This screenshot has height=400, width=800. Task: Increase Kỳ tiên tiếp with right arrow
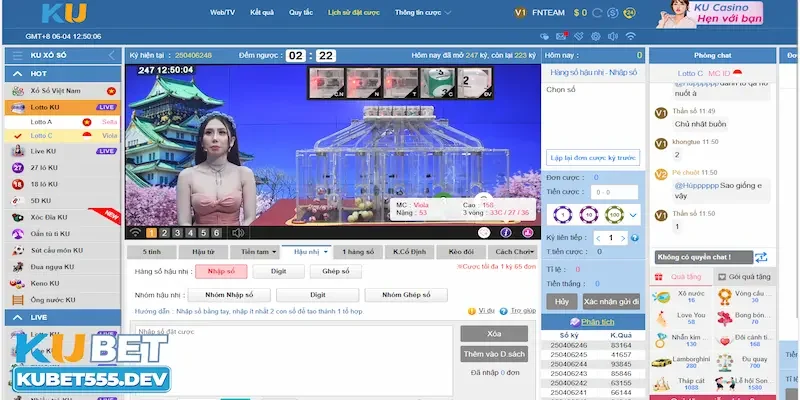(623, 238)
